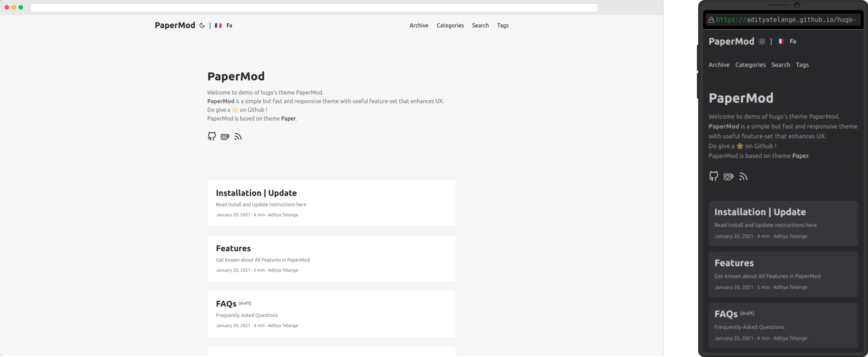Click 'Frequently Asked Questions' text on desktop
This screenshot has height=357, width=868.
(x=247, y=315)
